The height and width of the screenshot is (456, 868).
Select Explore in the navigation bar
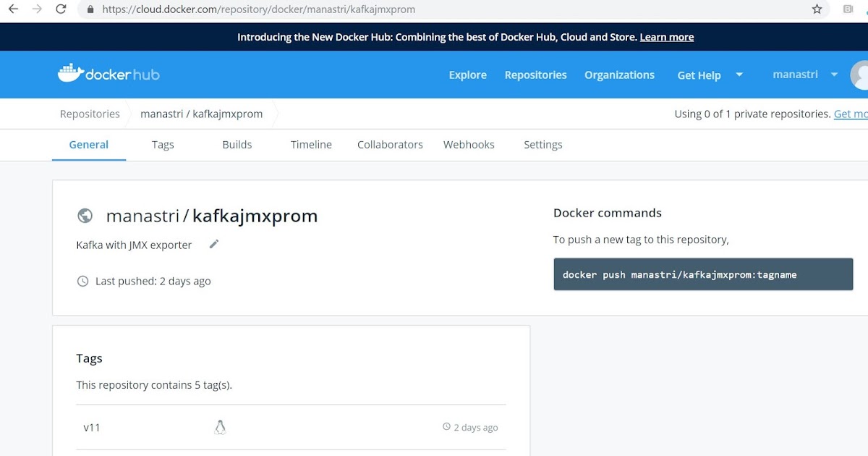[x=467, y=75]
